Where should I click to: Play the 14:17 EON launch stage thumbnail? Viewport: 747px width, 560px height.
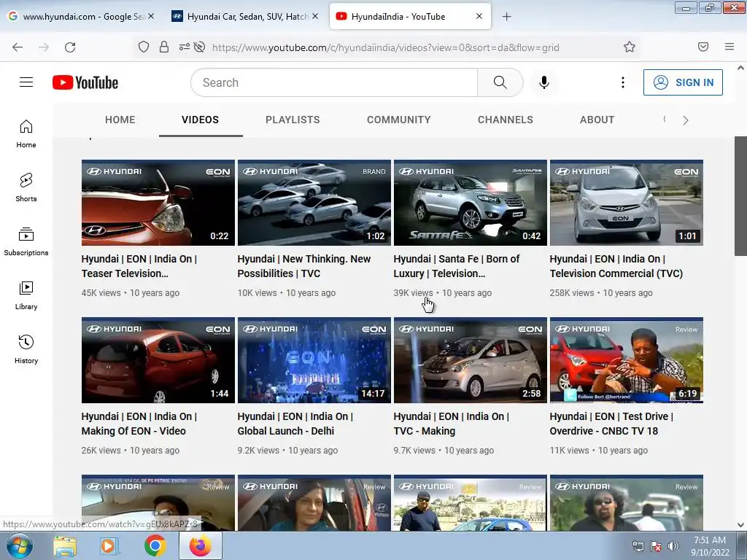[x=314, y=360]
